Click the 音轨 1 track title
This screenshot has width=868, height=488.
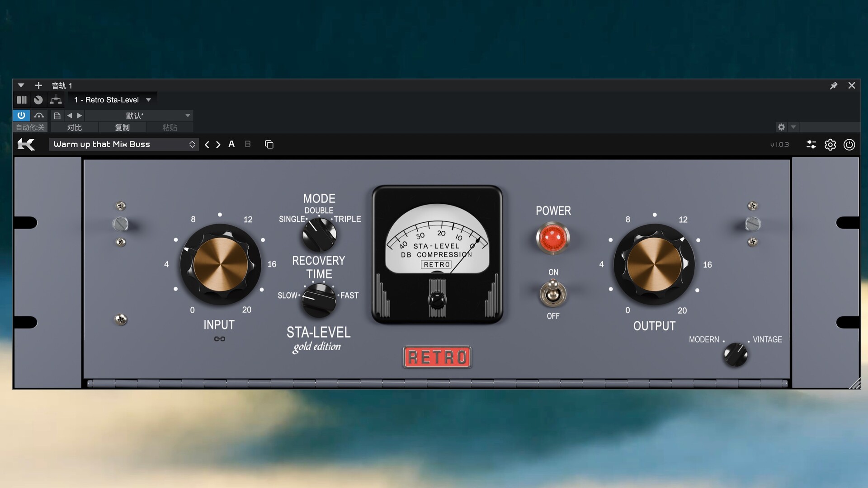pos(62,85)
